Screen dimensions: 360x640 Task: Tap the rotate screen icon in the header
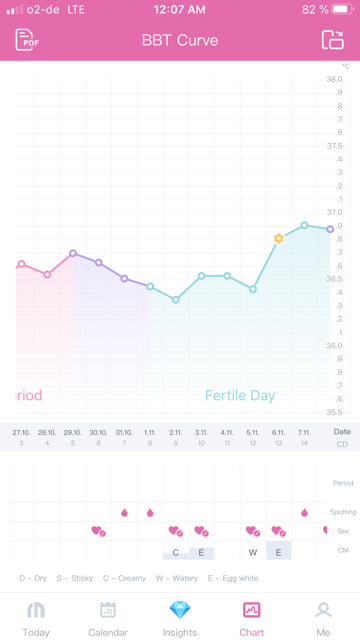[333, 40]
